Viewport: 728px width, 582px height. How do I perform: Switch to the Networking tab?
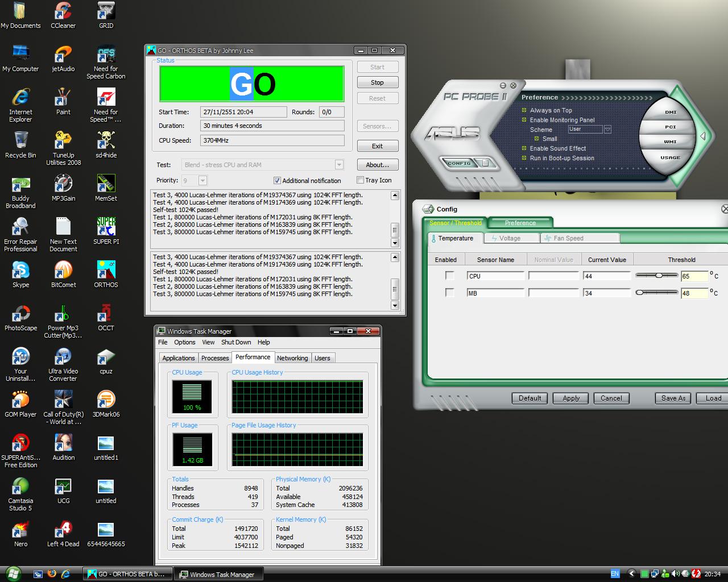pos(292,358)
